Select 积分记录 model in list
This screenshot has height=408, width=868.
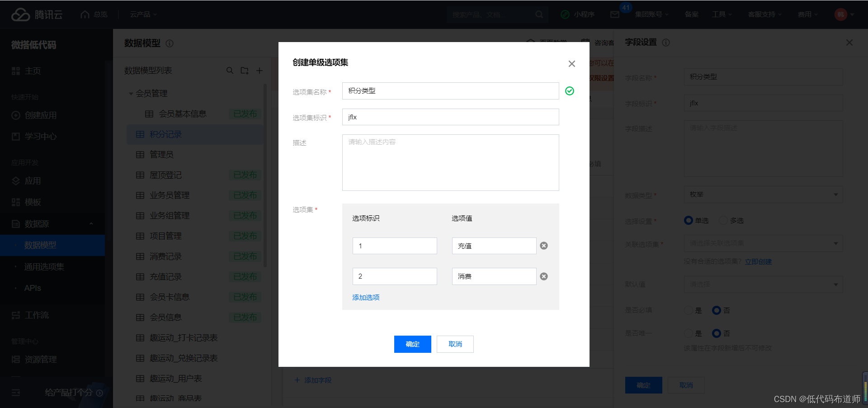click(195, 134)
